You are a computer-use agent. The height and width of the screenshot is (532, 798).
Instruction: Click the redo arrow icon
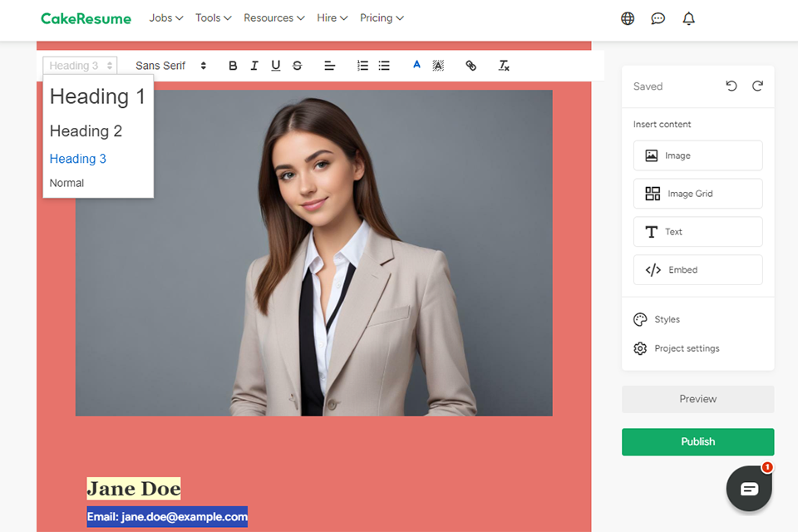tap(757, 86)
